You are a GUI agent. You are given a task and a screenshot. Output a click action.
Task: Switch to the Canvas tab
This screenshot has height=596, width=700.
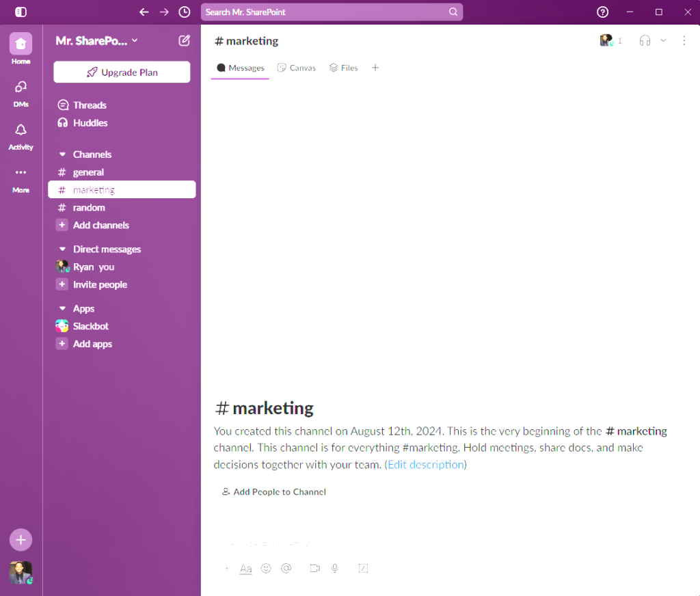(297, 68)
